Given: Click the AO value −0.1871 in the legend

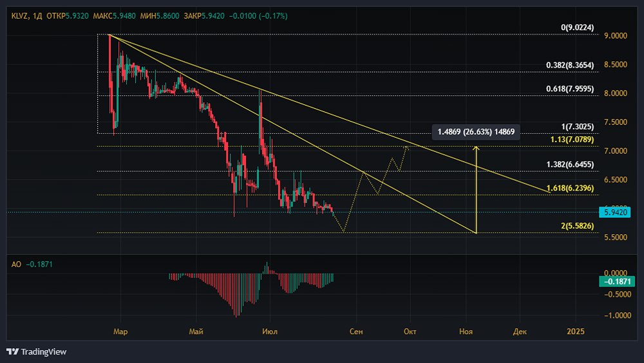Looking at the screenshot, I should pos(39,264).
